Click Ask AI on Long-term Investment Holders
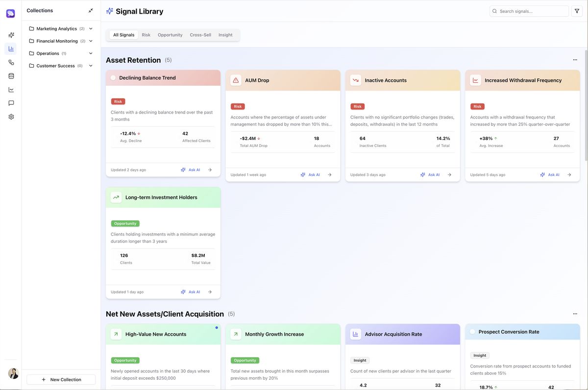The width and height of the screenshot is (588, 390). click(191, 292)
